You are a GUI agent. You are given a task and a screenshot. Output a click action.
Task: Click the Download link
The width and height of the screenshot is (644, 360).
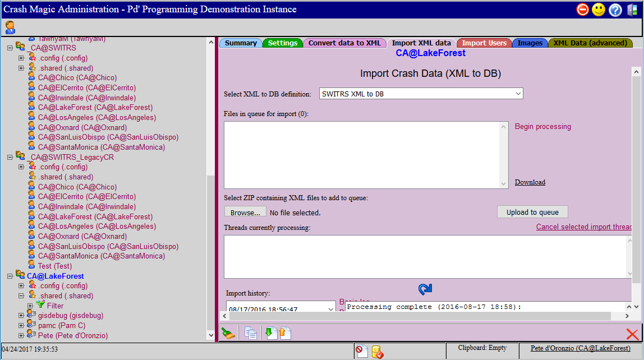[x=530, y=182]
